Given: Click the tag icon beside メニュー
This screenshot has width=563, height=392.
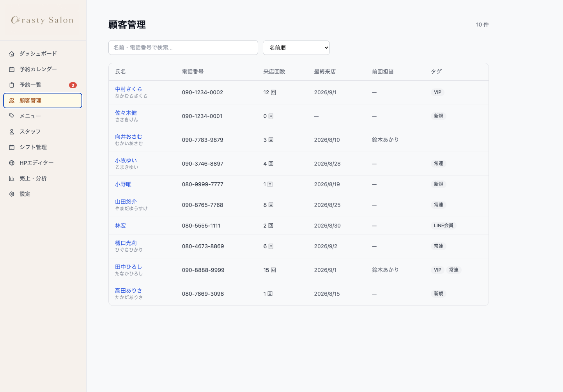Looking at the screenshot, I should (x=12, y=116).
